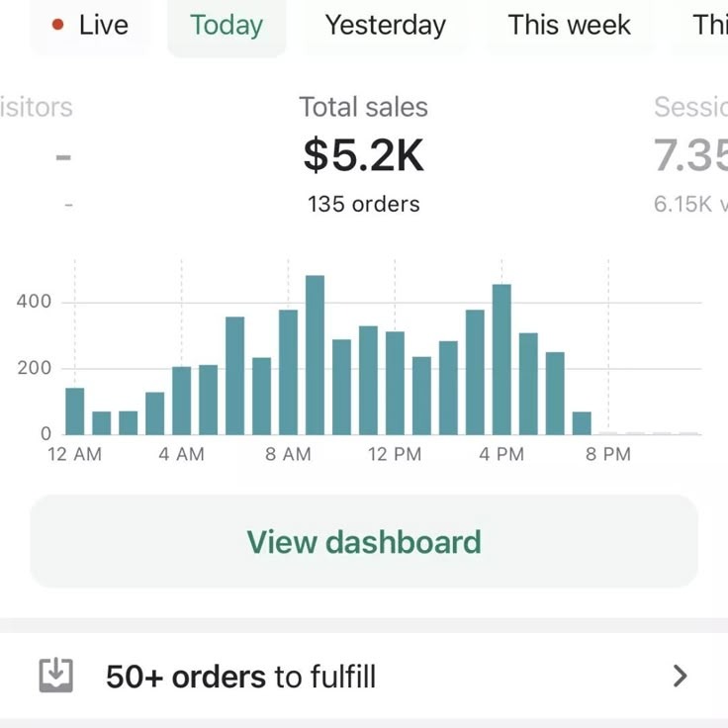Select the 4 PM peak bar

coord(501,360)
